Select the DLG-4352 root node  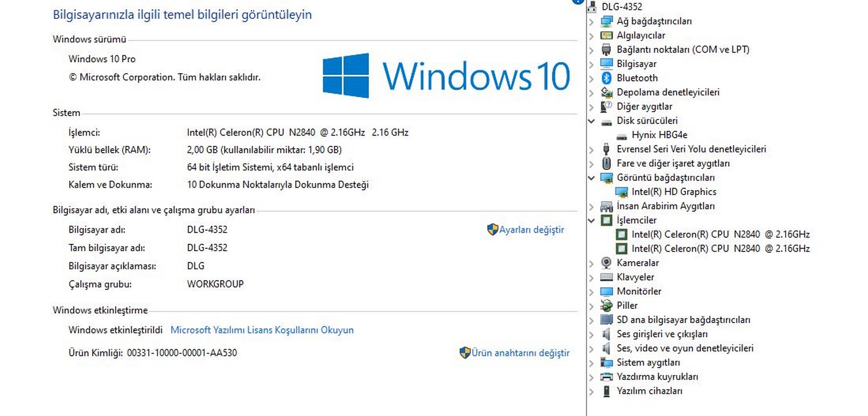[x=621, y=7]
